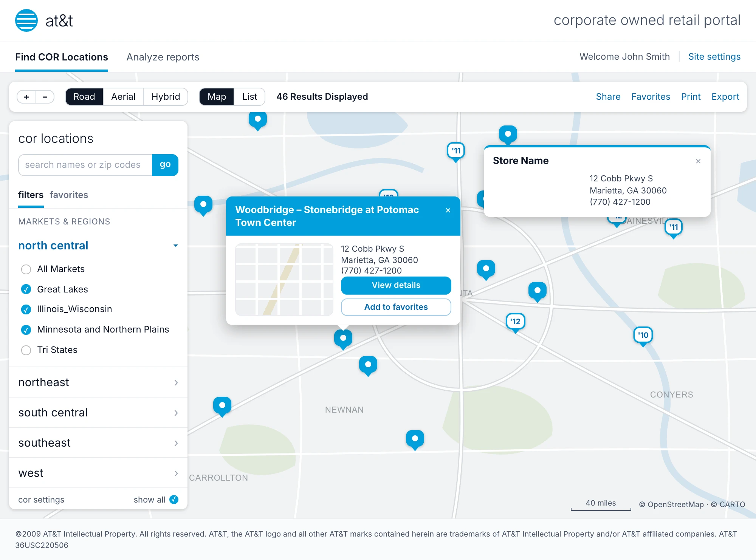Close the Store Name info card

698,161
